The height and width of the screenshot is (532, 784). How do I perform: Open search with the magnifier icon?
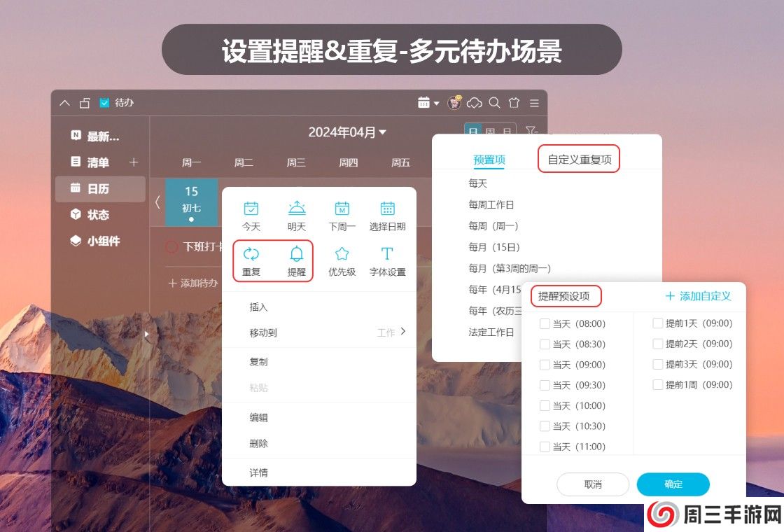(x=494, y=102)
